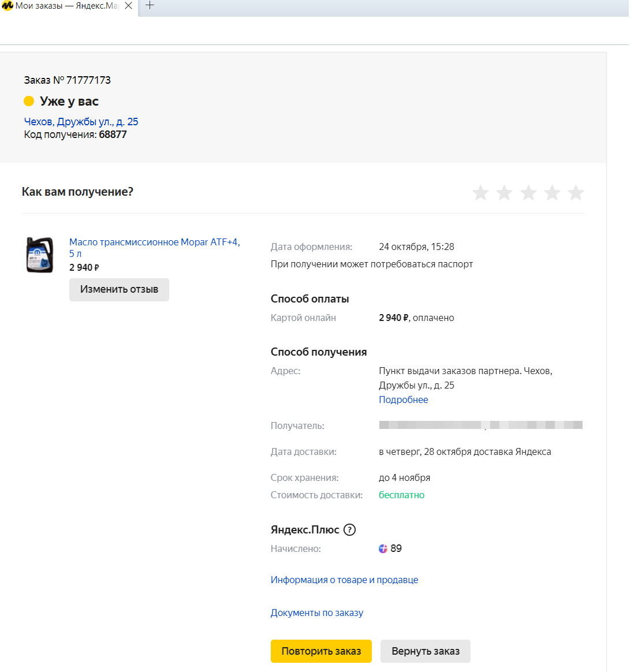Screen dimensions: 638x672
Task: Click the Вернуть заказ button
Action: 426,651
